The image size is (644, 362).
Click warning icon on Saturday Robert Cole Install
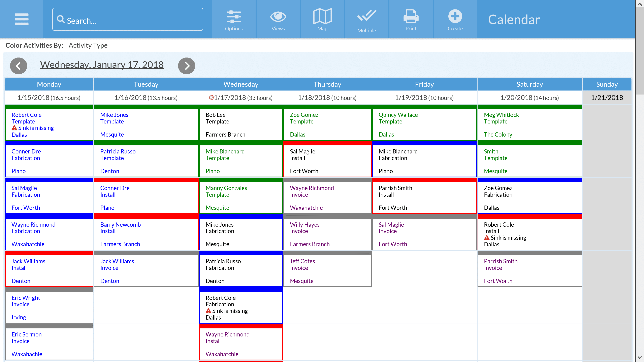tap(486, 238)
